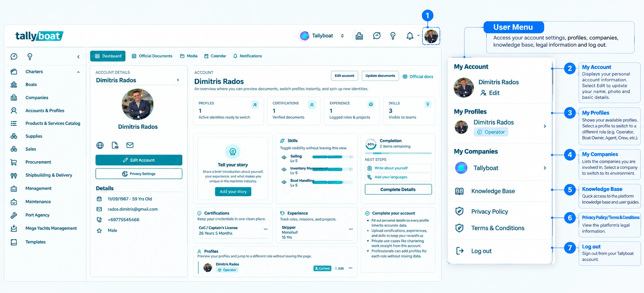This screenshot has height=293, width=644.
Task: Click the Update documents button
Action: [x=380, y=76]
